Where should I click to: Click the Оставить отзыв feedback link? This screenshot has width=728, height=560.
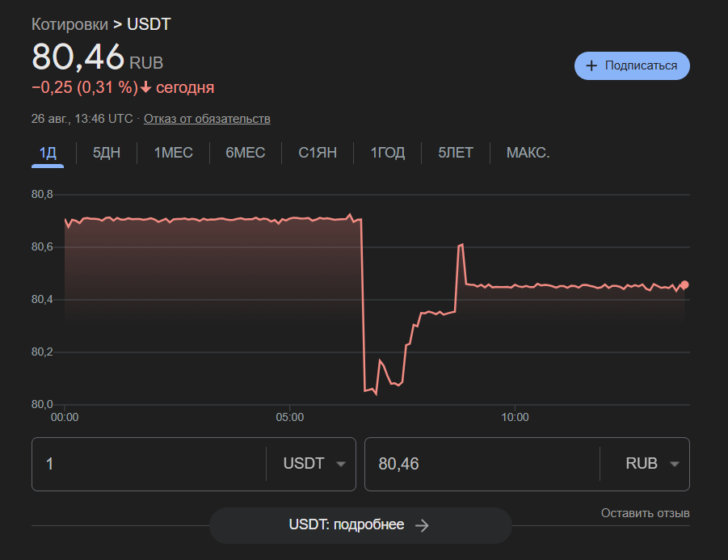click(645, 513)
